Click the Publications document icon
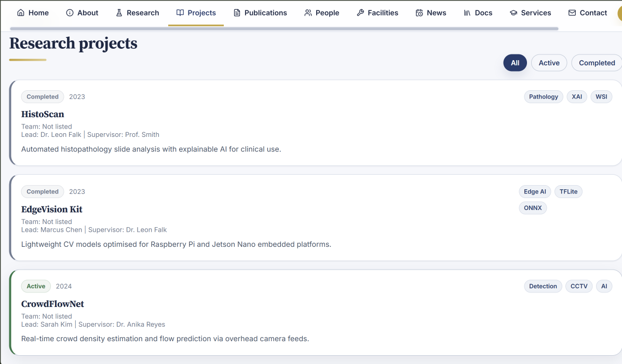Viewport: 622px width, 364px height. click(x=237, y=12)
